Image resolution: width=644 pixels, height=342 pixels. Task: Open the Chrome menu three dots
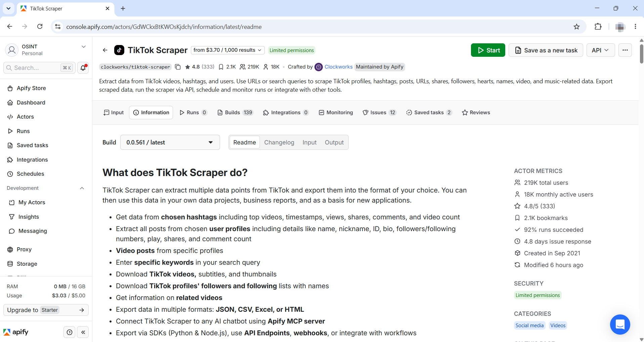635,27
